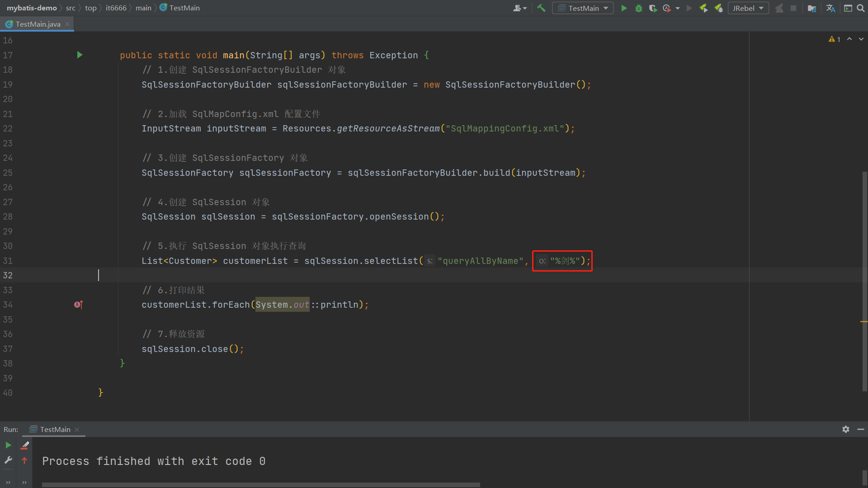Click the disabled play arrow after profiler dropdown

click(x=689, y=8)
